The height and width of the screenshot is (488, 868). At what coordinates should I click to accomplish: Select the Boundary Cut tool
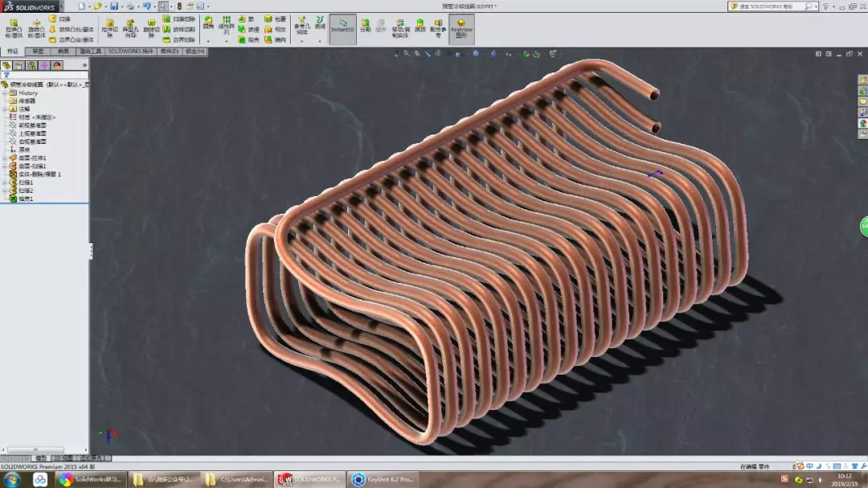pyautogui.click(x=178, y=40)
